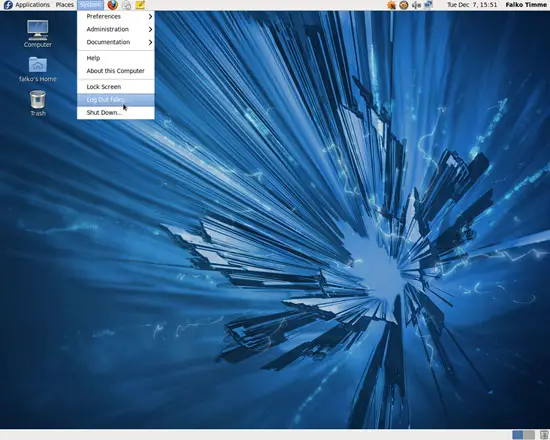Open the Places menu
This screenshot has height=440, width=550.
[65, 5]
